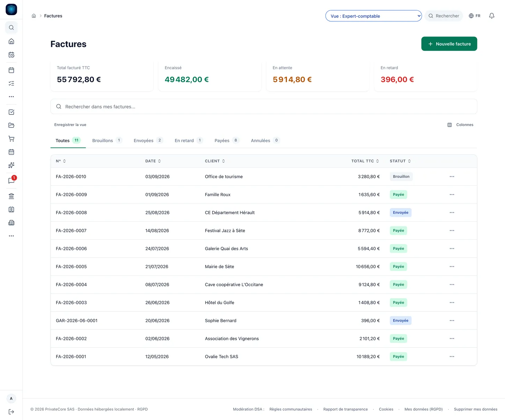Viewport: 505px width, 420px height.
Task: Open the calendar-with-clock sidebar icon
Action: (x=11, y=55)
